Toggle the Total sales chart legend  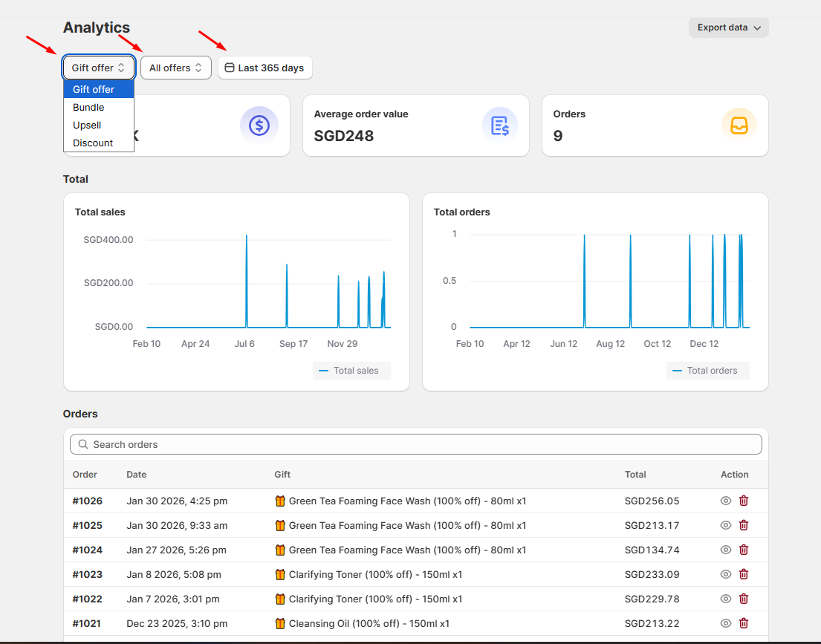tap(352, 370)
